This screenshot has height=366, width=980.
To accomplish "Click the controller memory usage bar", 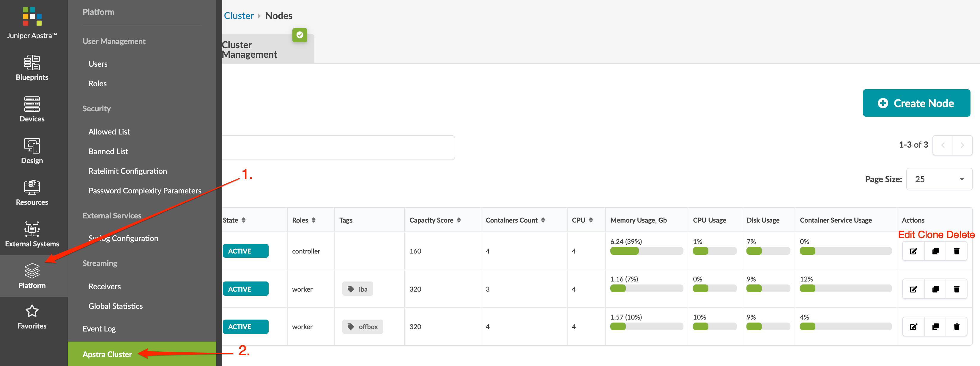I will click(x=646, y=251).
